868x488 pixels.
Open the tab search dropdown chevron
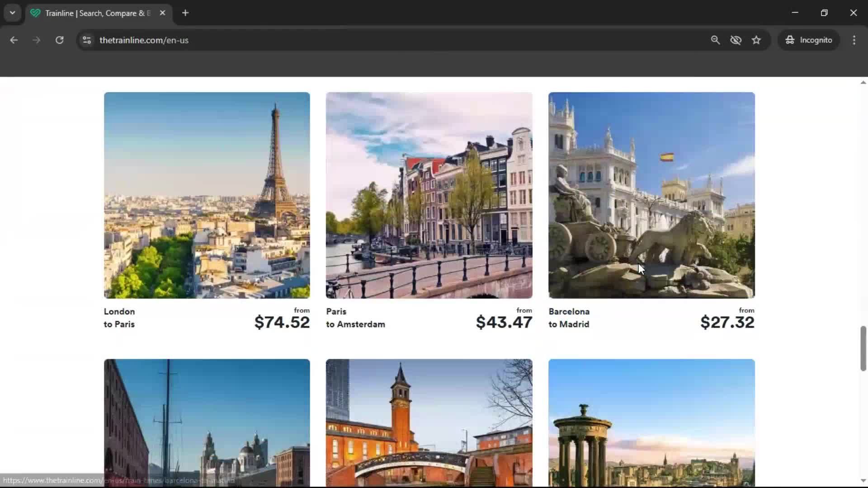tap(12, 13)
